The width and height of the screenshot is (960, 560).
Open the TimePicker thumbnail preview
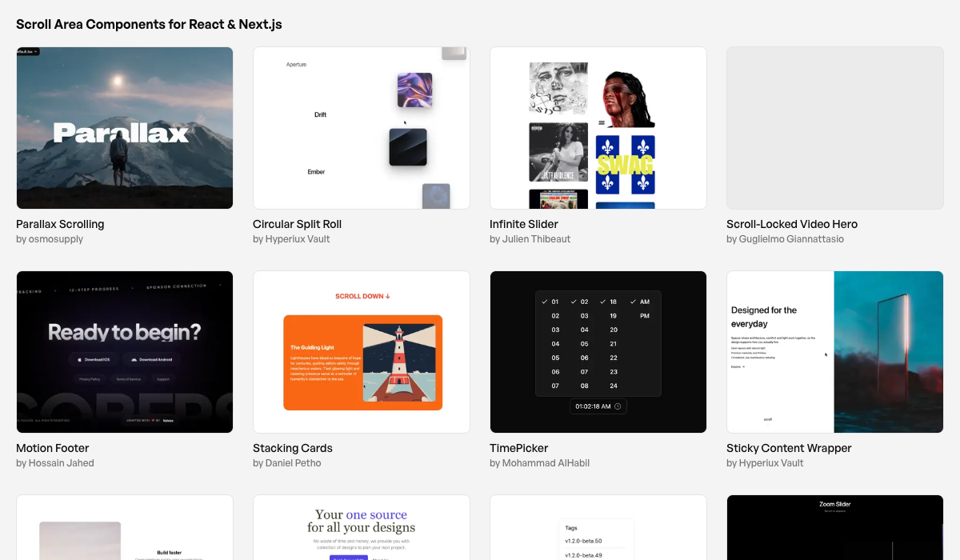[598, 352]
